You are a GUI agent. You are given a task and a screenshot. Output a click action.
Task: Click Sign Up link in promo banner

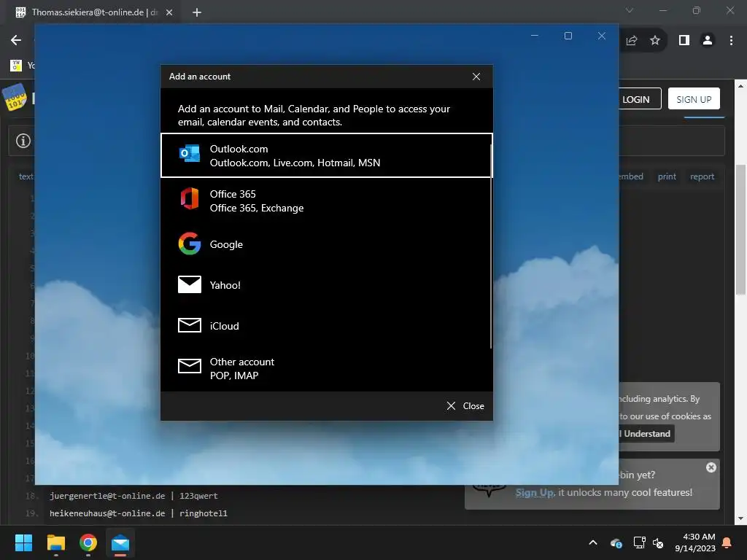535,492
